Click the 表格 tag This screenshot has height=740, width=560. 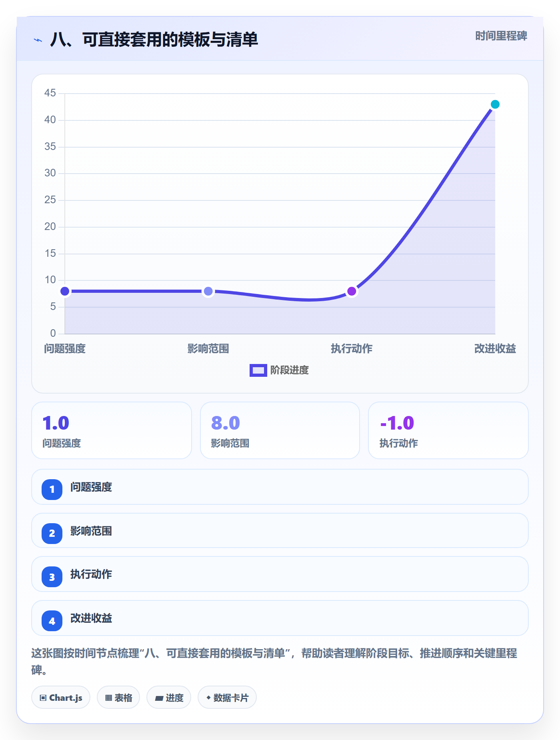pyautogui.click(x=118, y=697)
